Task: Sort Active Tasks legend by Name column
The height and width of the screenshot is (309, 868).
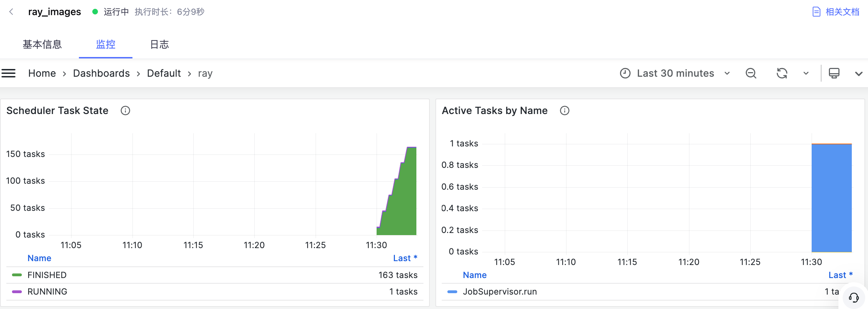Action: (x=475, y=275)
